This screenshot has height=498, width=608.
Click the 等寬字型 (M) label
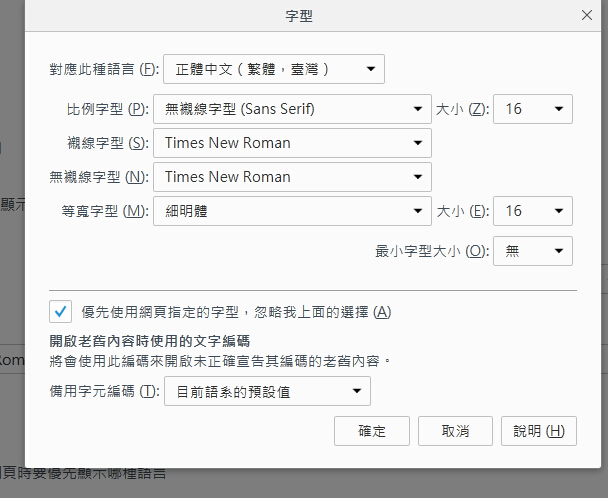click(105, 211)
